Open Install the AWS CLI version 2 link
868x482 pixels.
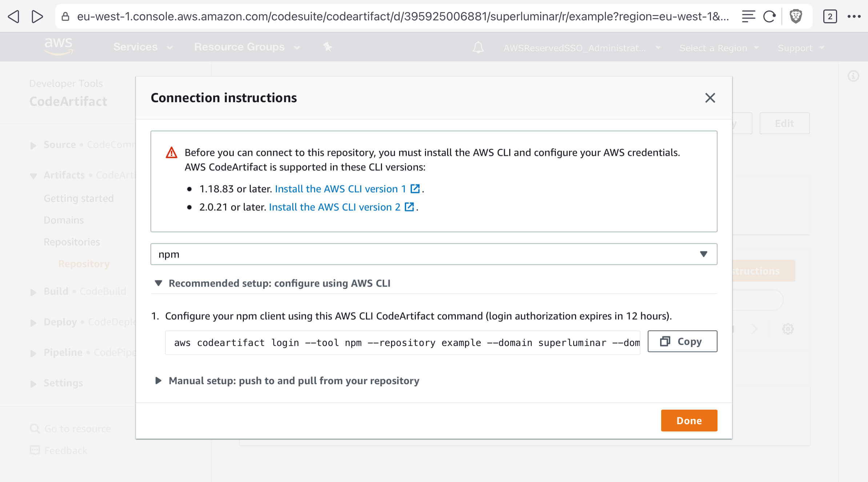point(334,207)
